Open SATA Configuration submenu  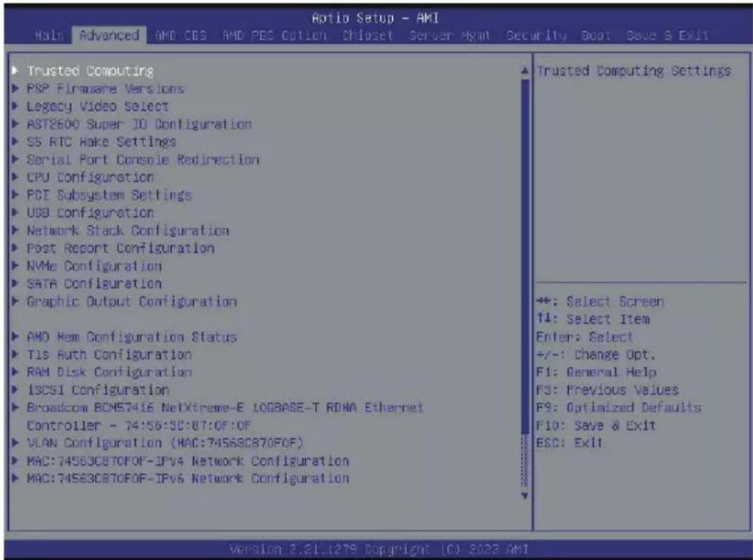(x=94, y=284)
